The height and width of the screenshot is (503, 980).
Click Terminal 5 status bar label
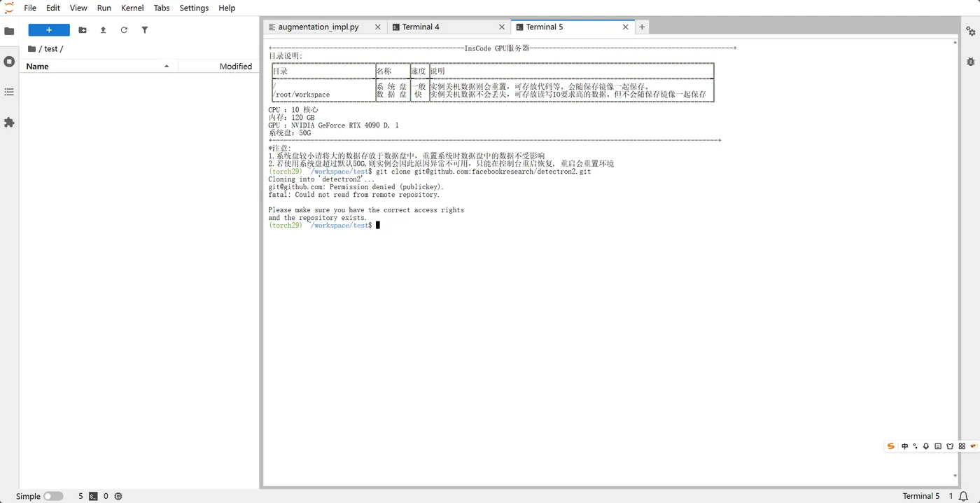[x=921, y=496]
